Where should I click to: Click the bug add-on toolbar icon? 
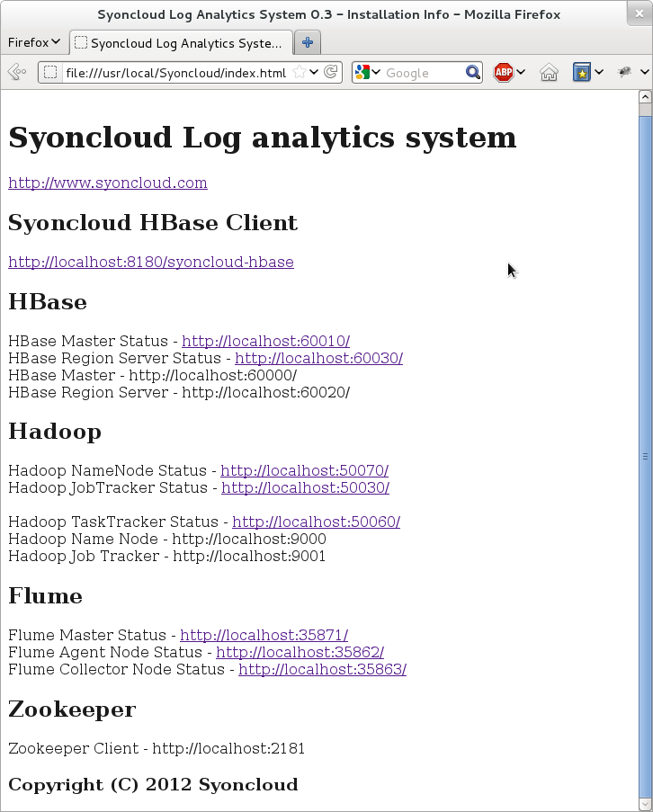[624, 71]
